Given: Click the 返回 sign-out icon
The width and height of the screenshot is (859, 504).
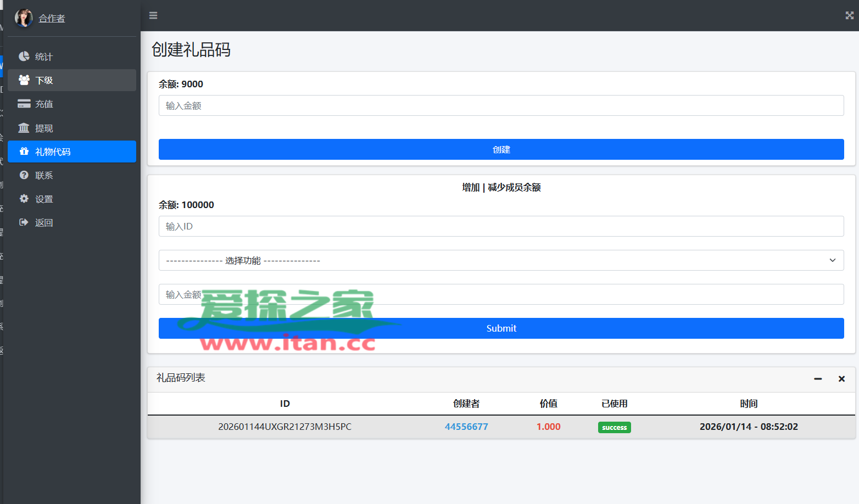Looking at the screenshot, I should (x=24, y=222).
